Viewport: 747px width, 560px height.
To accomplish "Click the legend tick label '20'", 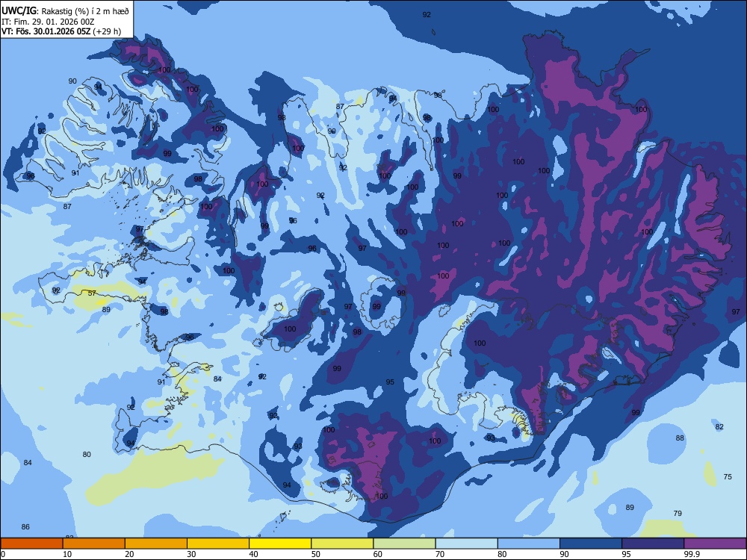I will click(x=129, y=554).
